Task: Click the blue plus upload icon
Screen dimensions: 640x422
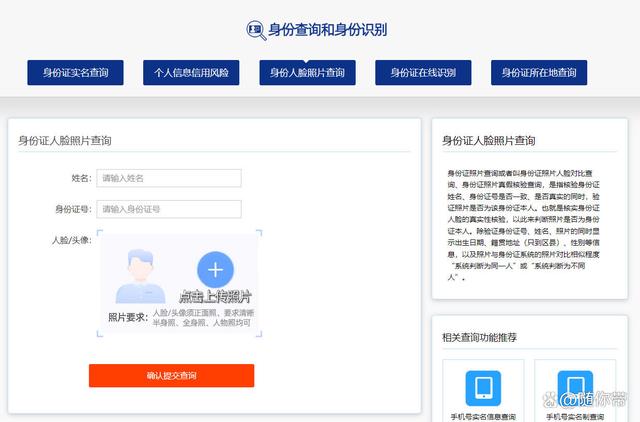Action: [215, 269]
